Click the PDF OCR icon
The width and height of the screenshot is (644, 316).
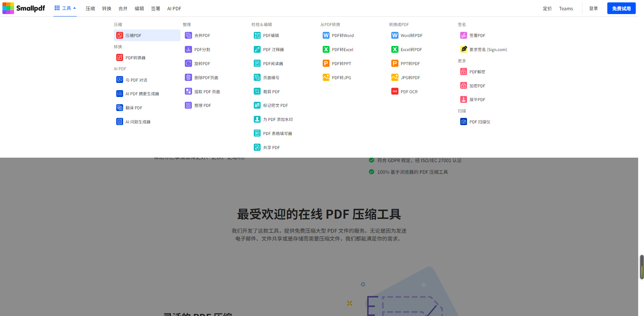(395, 92)
